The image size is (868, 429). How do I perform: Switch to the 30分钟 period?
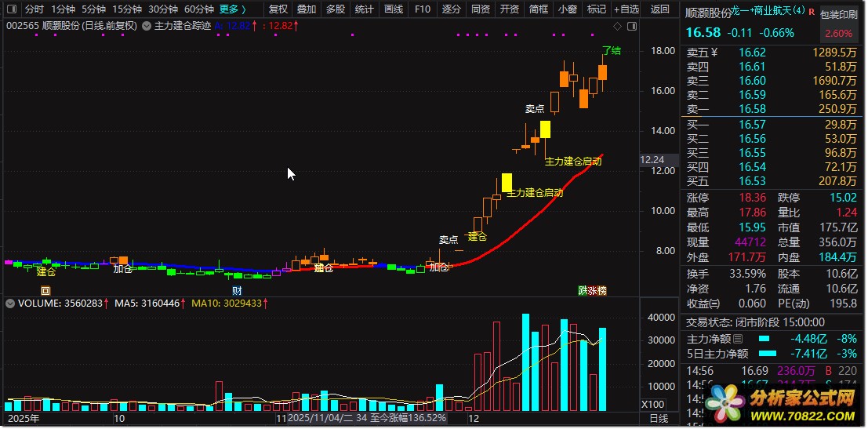click(x=163, y=9)
